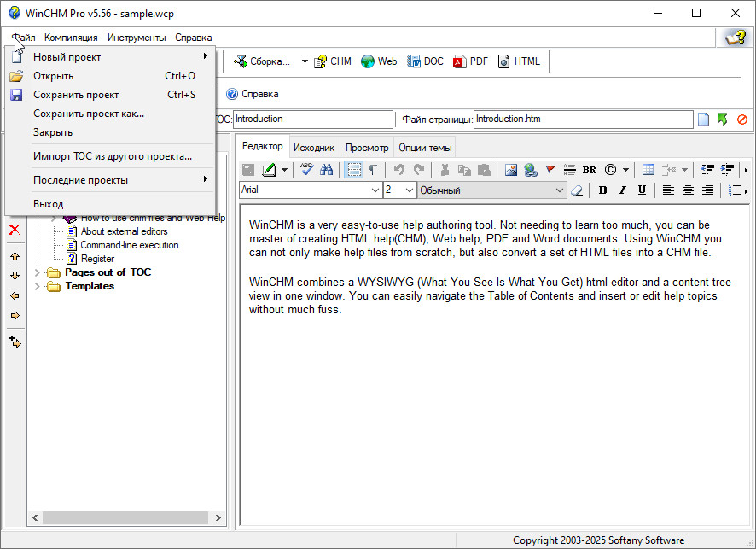Toggle bold formatting

tap(602, 190)
